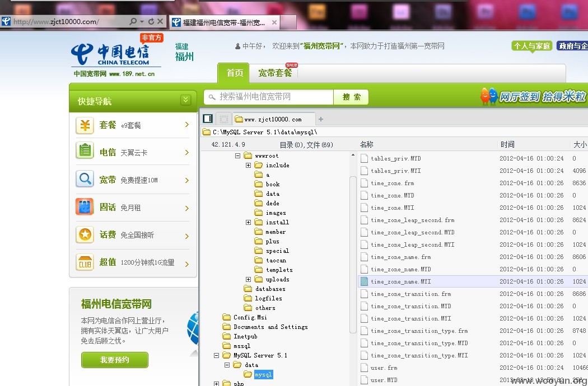Screen dimensions: 588x386
Task: Click the China Telecom logo
Action: 111,54
